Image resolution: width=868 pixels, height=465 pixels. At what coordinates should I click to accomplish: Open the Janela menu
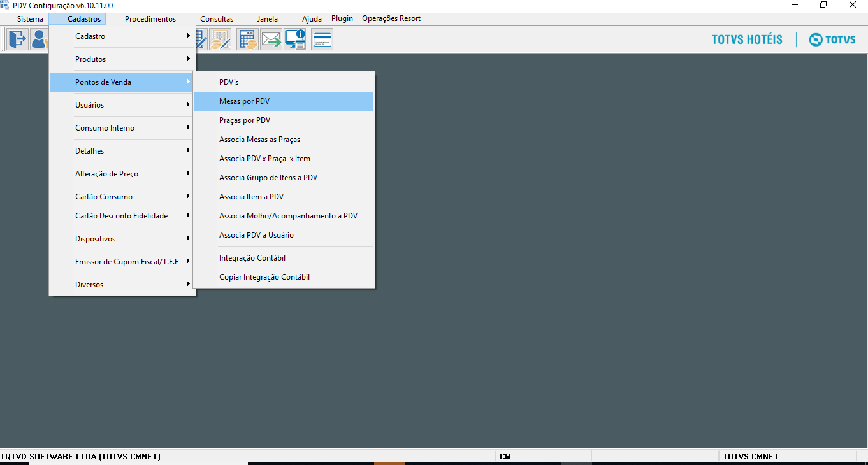(268, 19)
